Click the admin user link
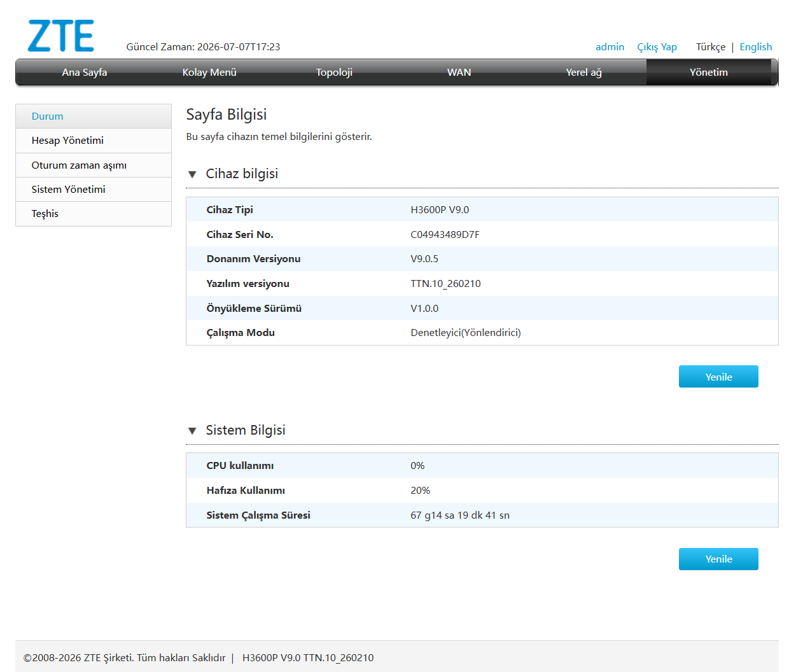The width and height of the screenshot is (789, 672). 610,47
